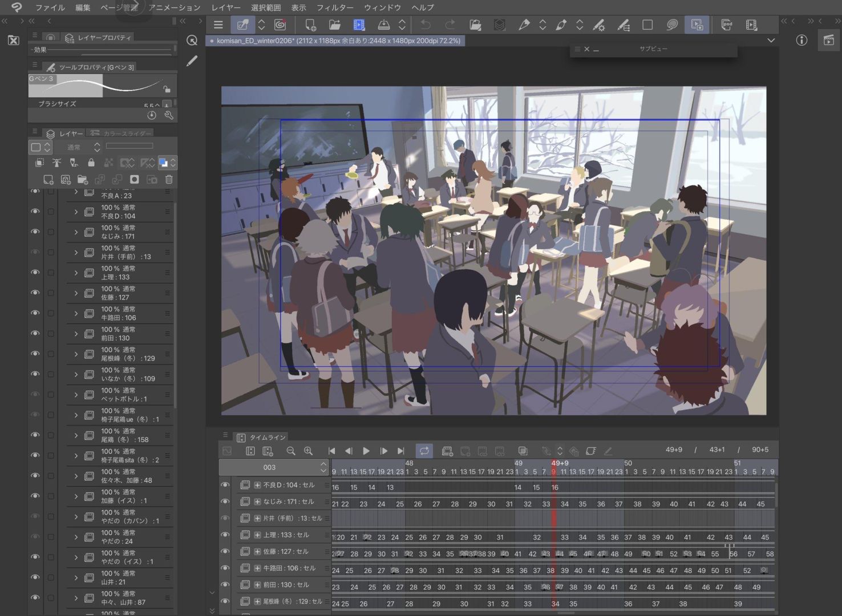Click the lock layer padlock icon
The width and height of the screenshot is (842, 616).
tap(91, 163)
